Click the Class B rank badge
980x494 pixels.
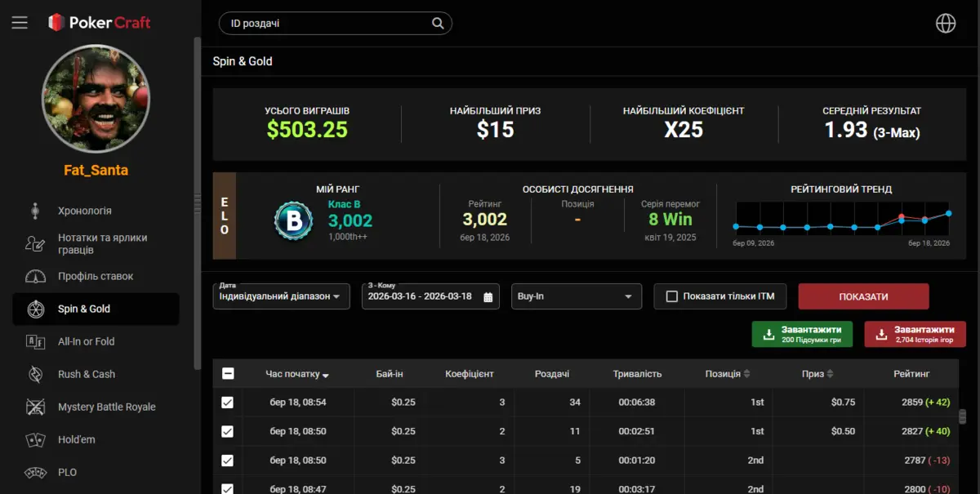pyautogui.click(x=293, y=220)
